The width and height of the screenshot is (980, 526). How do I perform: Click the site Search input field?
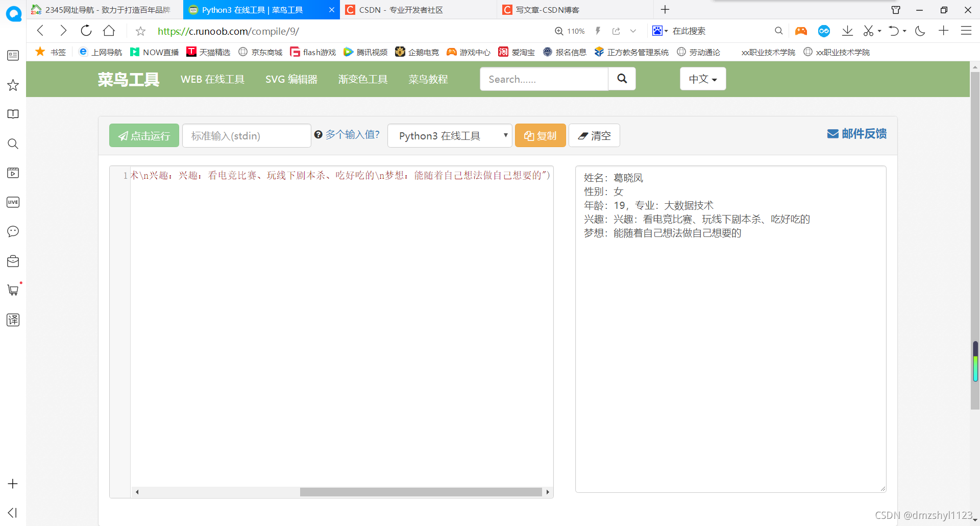coord(544,79)
